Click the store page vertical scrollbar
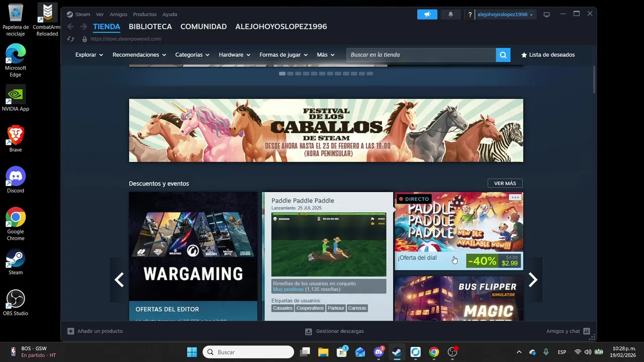644x362 pixels. pyautogui.click(x=594, y=79)
